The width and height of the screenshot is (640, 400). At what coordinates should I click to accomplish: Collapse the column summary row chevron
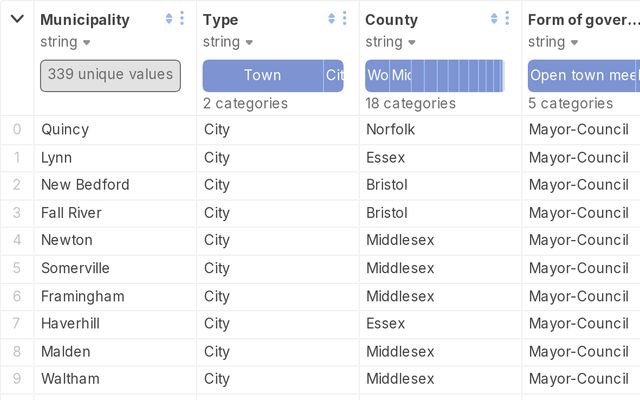point(17,19)
